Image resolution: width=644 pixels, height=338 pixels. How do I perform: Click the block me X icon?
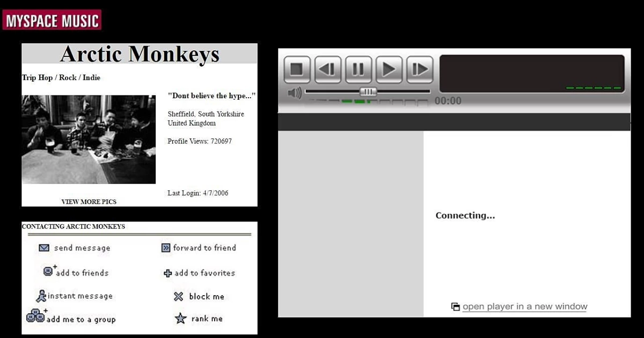[179, 296]
